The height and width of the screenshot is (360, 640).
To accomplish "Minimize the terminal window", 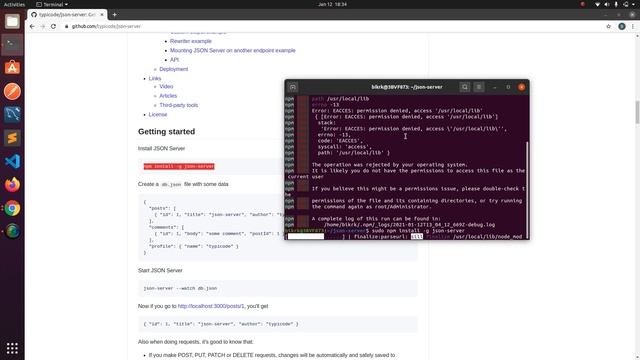I will [495, 87].
